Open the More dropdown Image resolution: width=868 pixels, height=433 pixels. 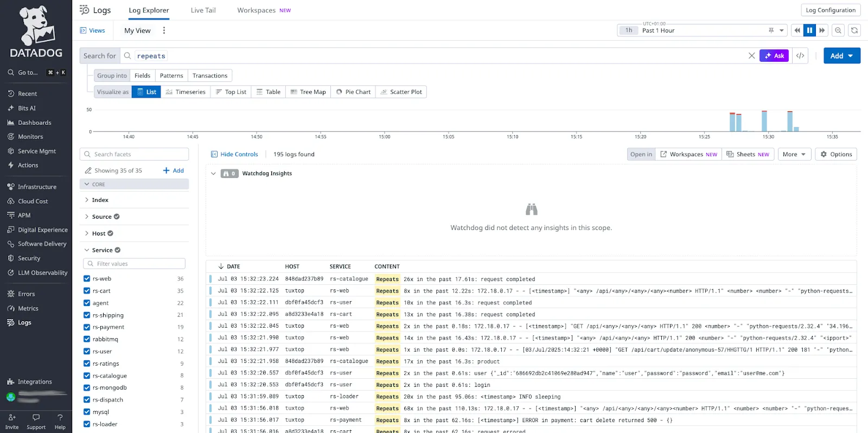(x=794, y=154)
